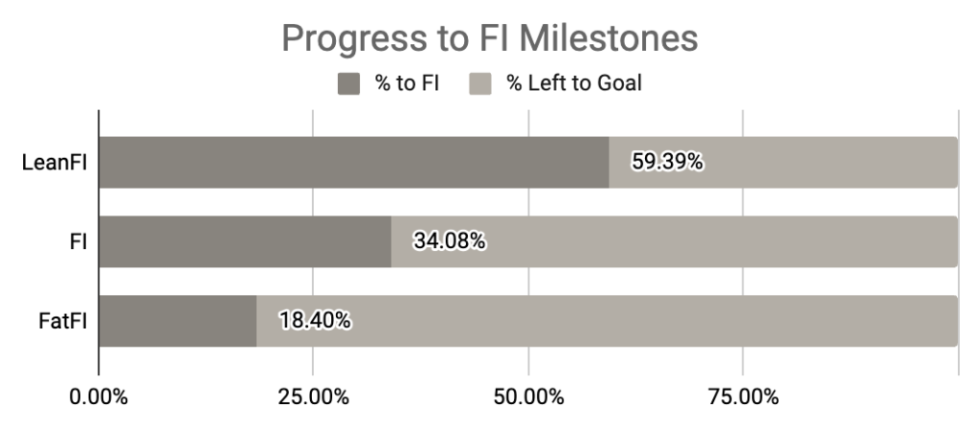Click the chart title 'Progress to FI Milestones'
The height and width of the screenshot is (430, 980).
click(489, 38)
